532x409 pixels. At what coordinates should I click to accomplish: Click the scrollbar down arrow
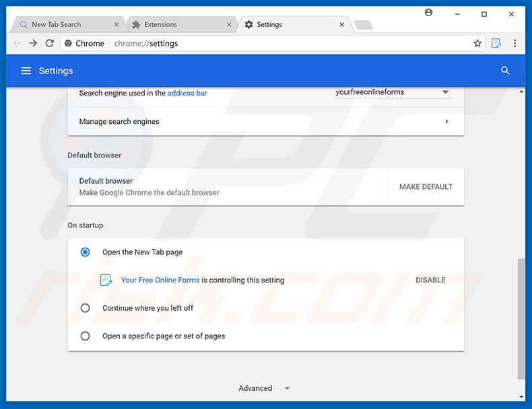pyautogui.click(x=521, y=397)
